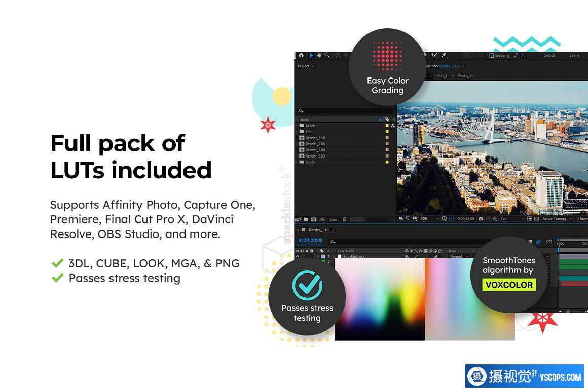
Task: Select Render_2.05 composition in Project list
Action: click(x=315, y=144)
